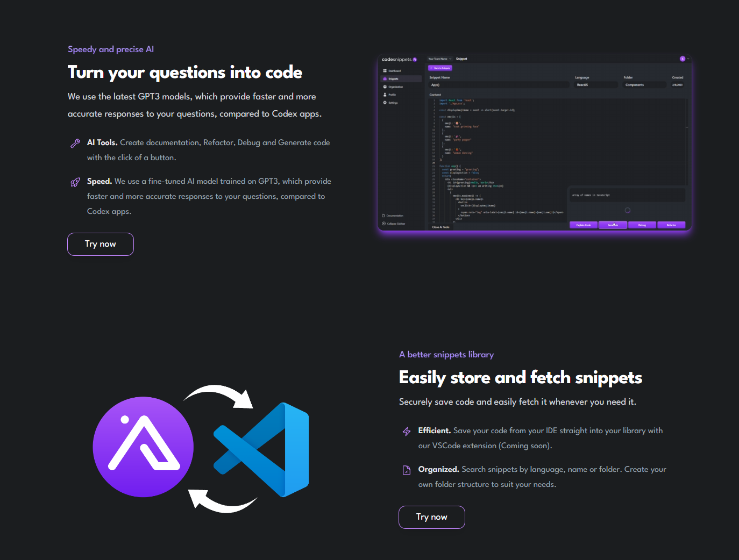Click Collapse Sidebar in the app preview

coord(394,224)
